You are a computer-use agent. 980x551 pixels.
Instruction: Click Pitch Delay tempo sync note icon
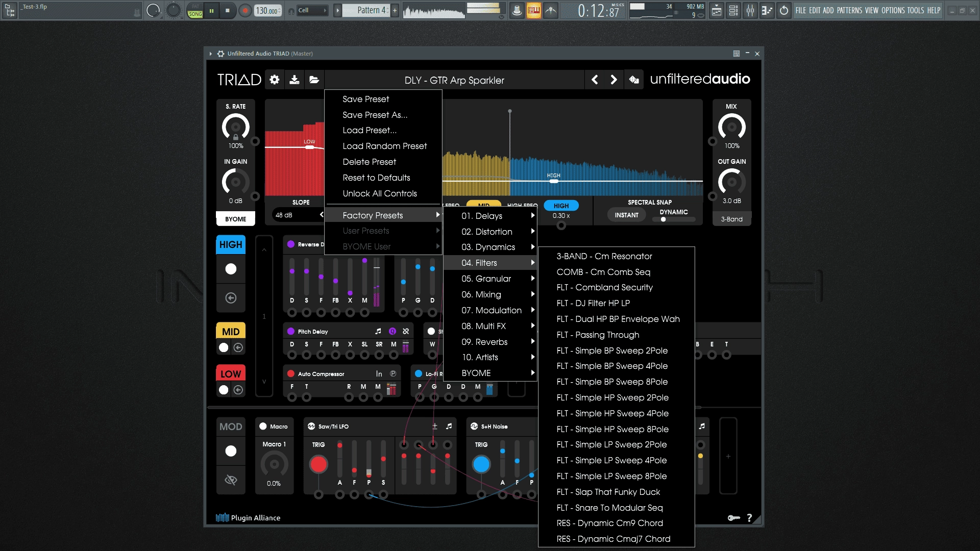378,331
